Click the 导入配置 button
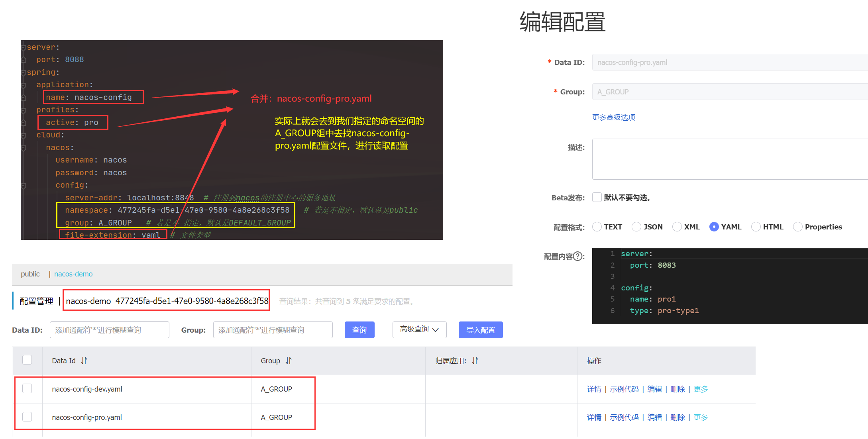Image resolution: width=868 pixels, height=439 pixels. pos(480,330)
